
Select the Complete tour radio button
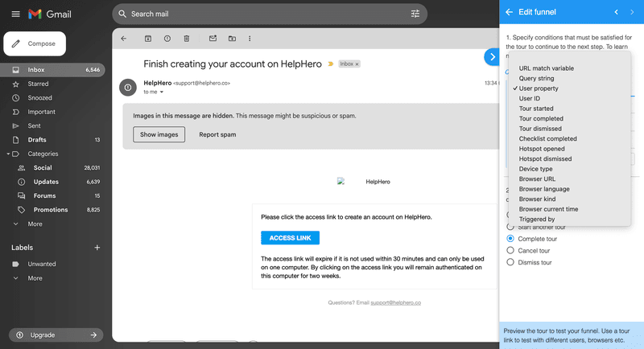[510, 239]
